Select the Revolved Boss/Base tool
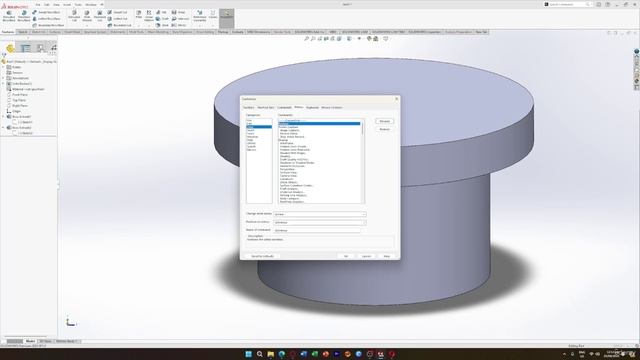The height and width of the screenshot is (360, 640). [24, 16]
